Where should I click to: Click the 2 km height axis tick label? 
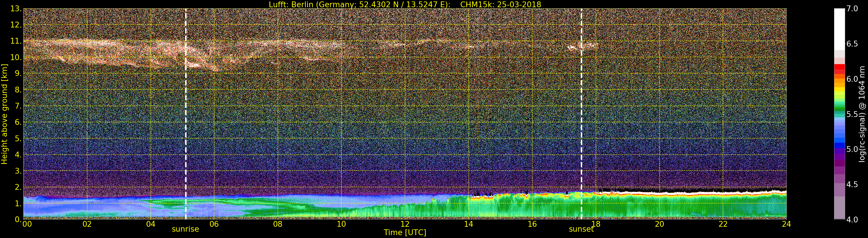tap(18, 187)
